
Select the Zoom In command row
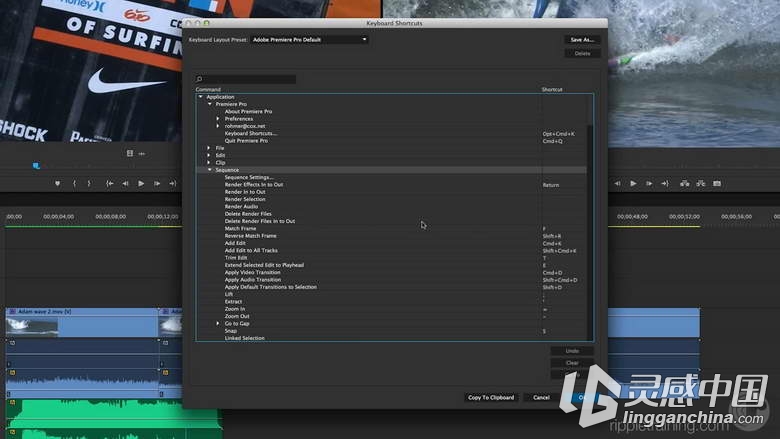(391, 309)
